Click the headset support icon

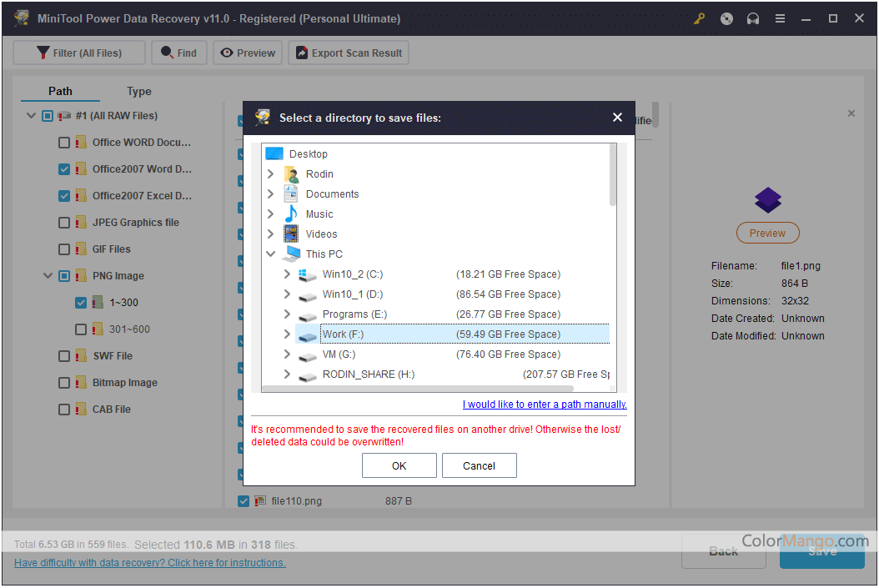coord(753,18)
